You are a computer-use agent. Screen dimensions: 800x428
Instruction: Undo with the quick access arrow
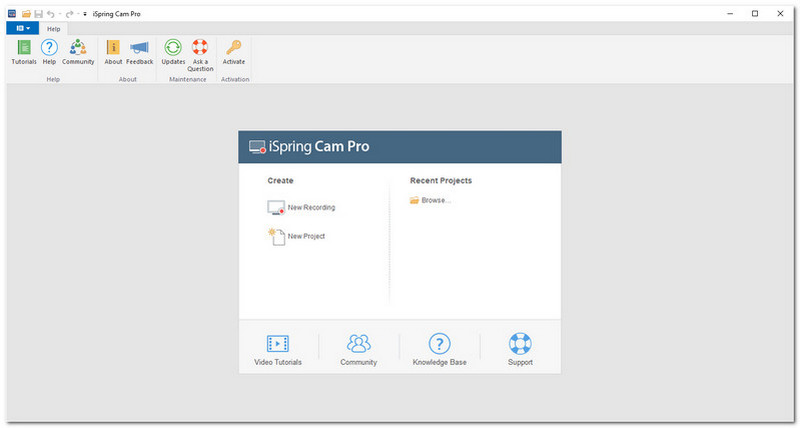click(x=51, y=14)
